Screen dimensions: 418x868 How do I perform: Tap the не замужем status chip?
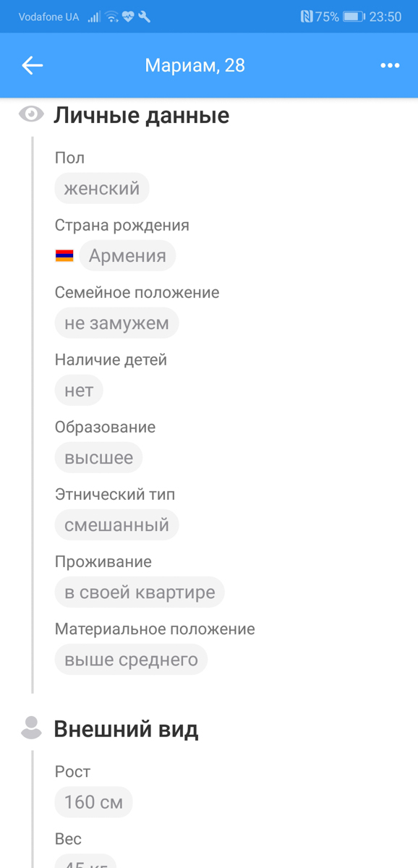coord(116,323)
